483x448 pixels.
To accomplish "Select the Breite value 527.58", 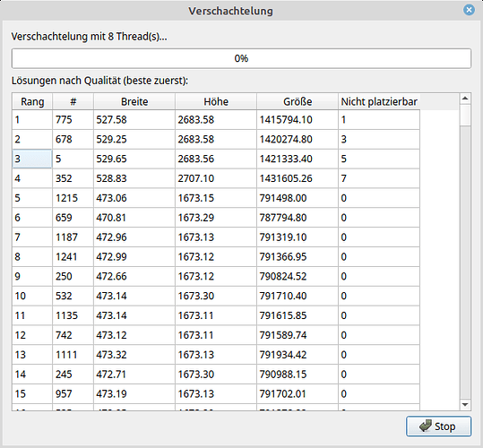I will [134, 120].
